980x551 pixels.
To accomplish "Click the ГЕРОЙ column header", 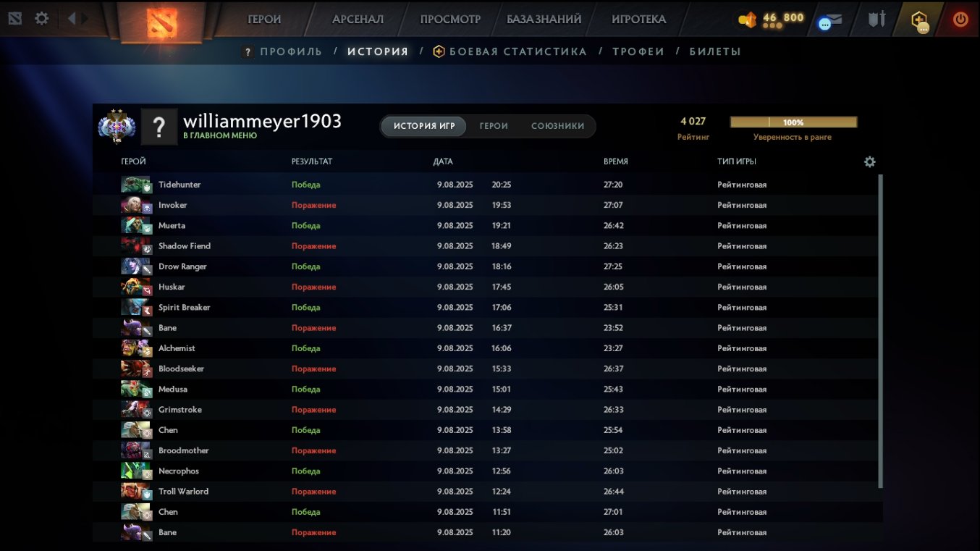I will click(x=133, y=161).
